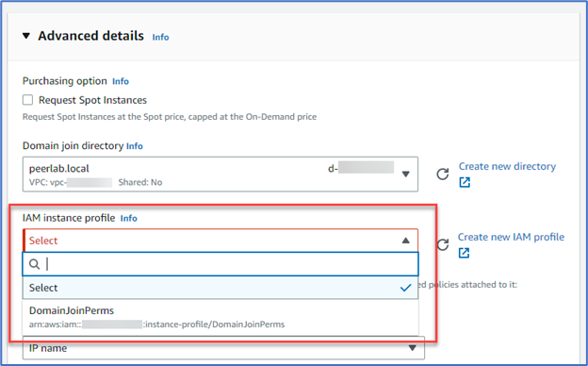
Task: Open the peerlab.local directory dropdown
Action: (x=220, y=175)
